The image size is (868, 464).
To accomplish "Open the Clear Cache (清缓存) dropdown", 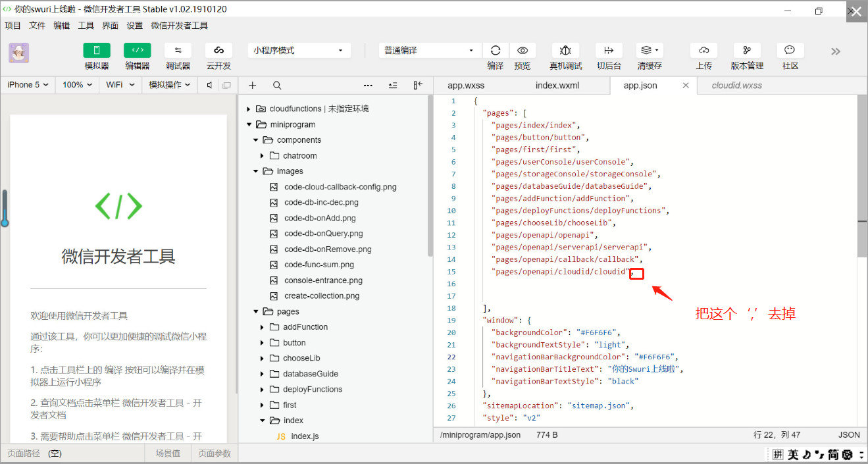I will tap(650, 51).
